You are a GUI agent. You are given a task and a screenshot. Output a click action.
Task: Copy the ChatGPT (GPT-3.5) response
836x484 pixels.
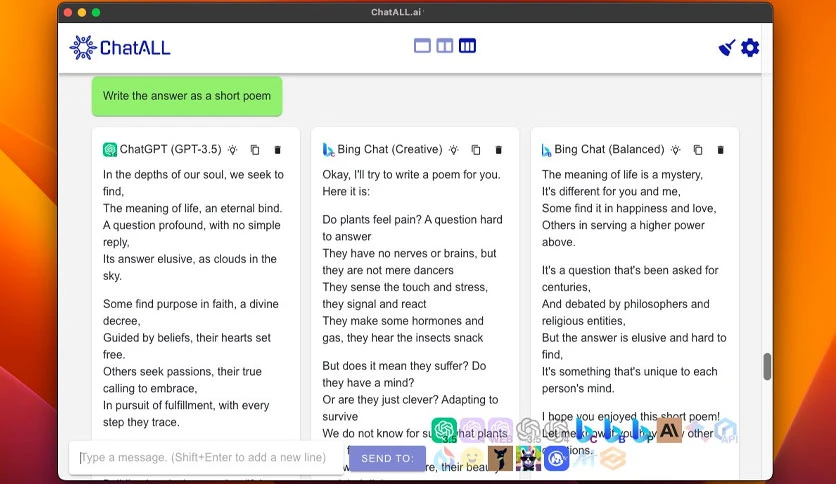coord(255,150)
